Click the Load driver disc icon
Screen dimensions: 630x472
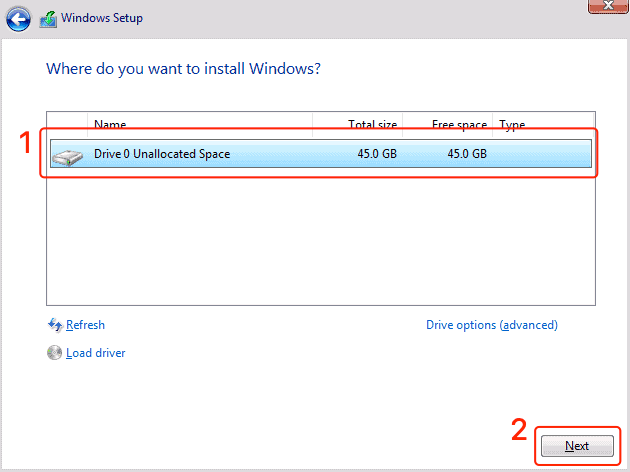click(54, 353)
